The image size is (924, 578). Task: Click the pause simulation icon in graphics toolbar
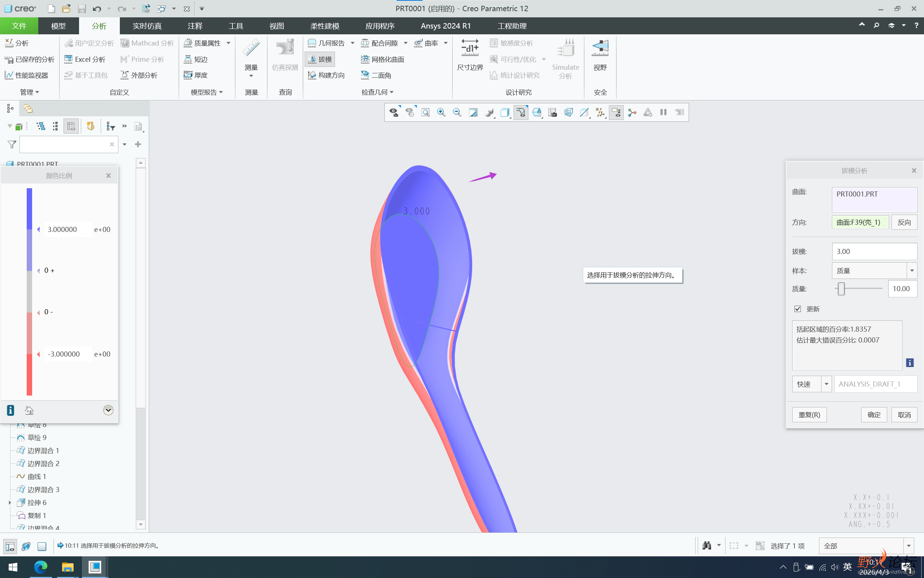click(x=664, y=112)
